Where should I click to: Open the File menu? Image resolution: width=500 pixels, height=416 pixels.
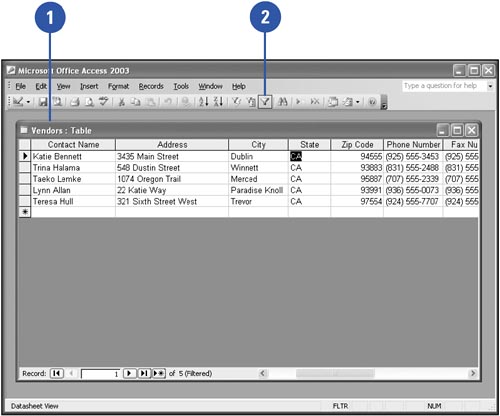coord(21,86)
